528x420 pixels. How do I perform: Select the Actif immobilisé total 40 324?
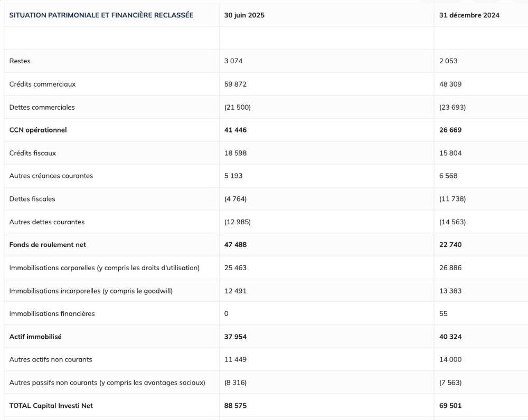tap(450, 337)
